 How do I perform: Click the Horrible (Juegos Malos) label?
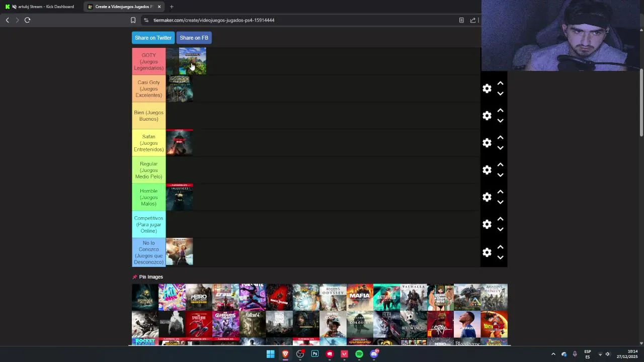click(x=148, y=197)
